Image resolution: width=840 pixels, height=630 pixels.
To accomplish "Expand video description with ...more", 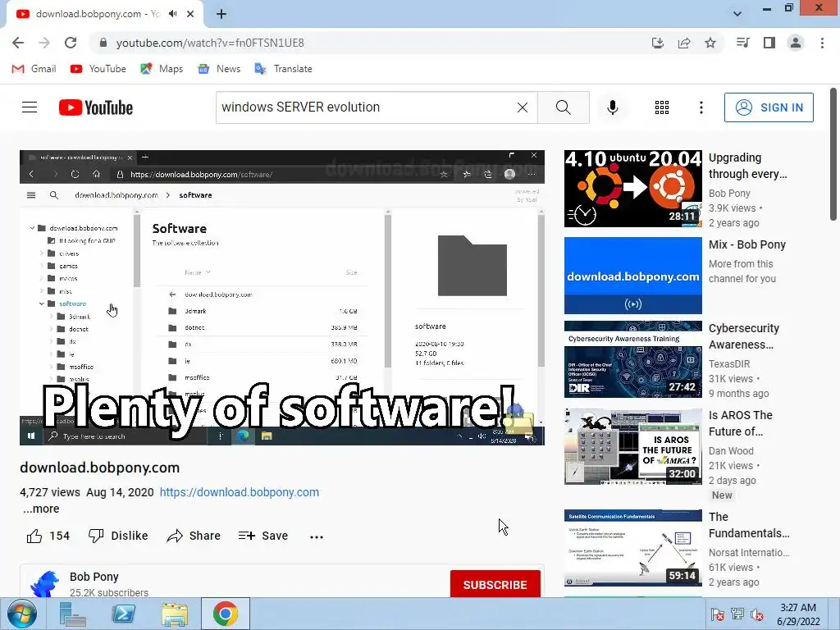I will click(41, 509).
